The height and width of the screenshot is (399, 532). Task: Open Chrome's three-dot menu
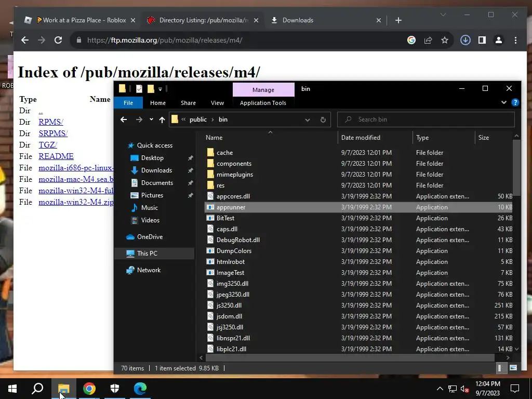(515, 40)
